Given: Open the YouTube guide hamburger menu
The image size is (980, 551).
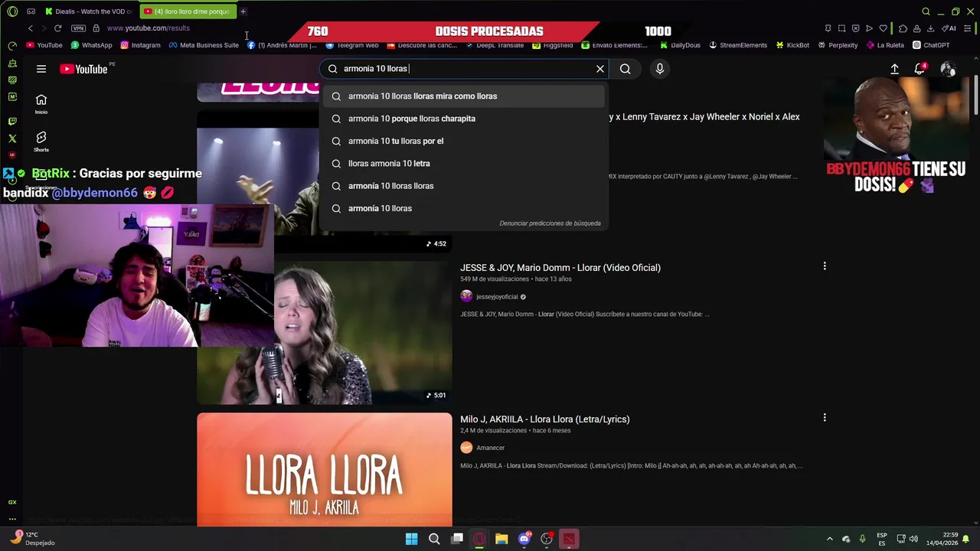Looking at the screenshot, I should pyautogui.click(x=41, y=69).
